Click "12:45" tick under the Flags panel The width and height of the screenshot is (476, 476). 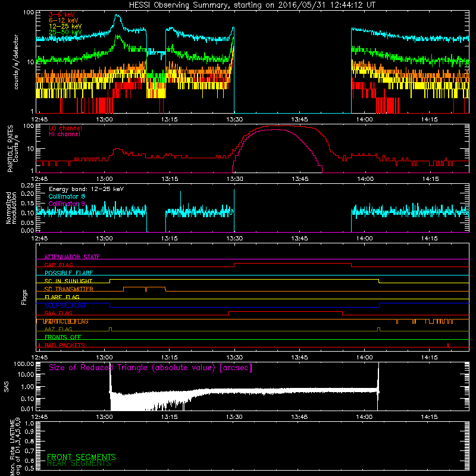pyautogui.click(x=39, y=358)
